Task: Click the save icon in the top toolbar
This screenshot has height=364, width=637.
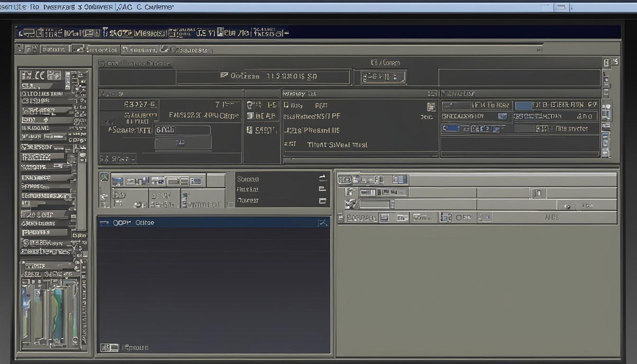Action: (40, 33)
